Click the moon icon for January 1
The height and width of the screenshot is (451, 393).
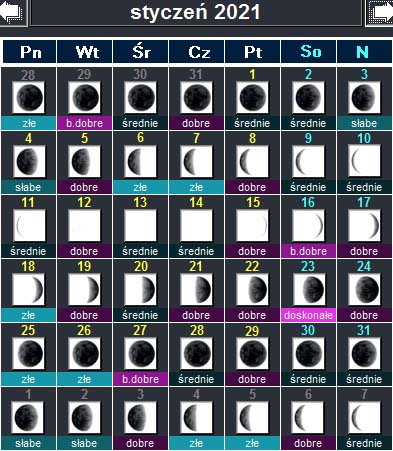[x=252, y=98]
